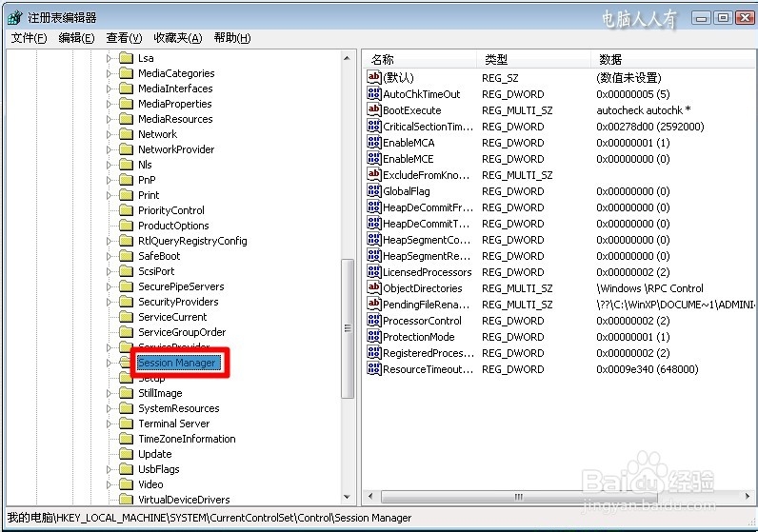758x532 pixels.
Task: Click the registry editor title bar icon
Action: [x=14, y=17]
